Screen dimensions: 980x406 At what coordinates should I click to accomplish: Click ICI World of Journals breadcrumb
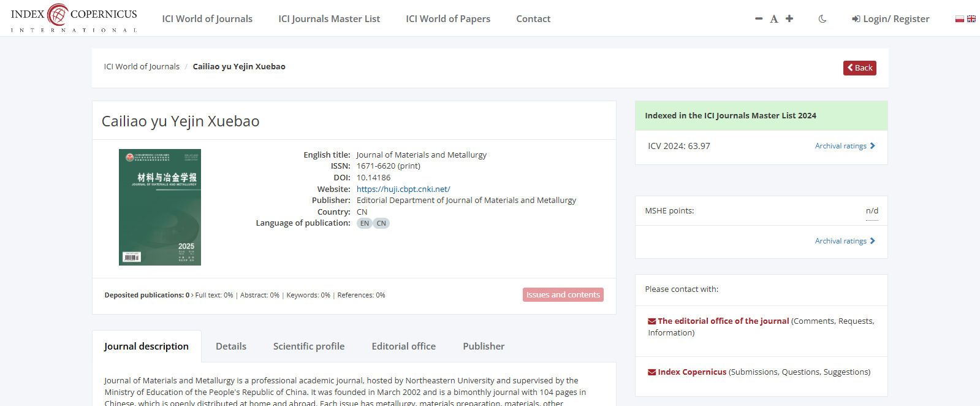coord(142,67)
